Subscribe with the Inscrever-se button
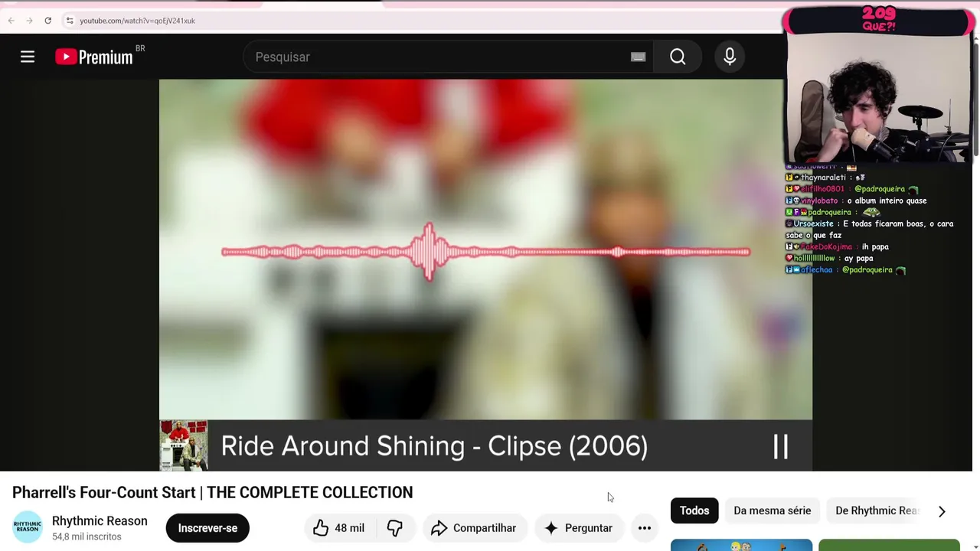 [x=207, y=528]
